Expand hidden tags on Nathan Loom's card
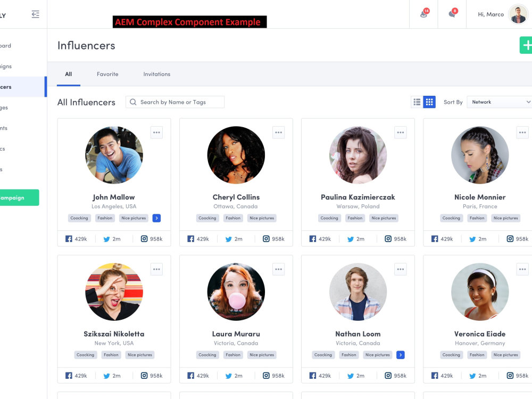Viewport: 532px width, 399px height. (401, 355)
